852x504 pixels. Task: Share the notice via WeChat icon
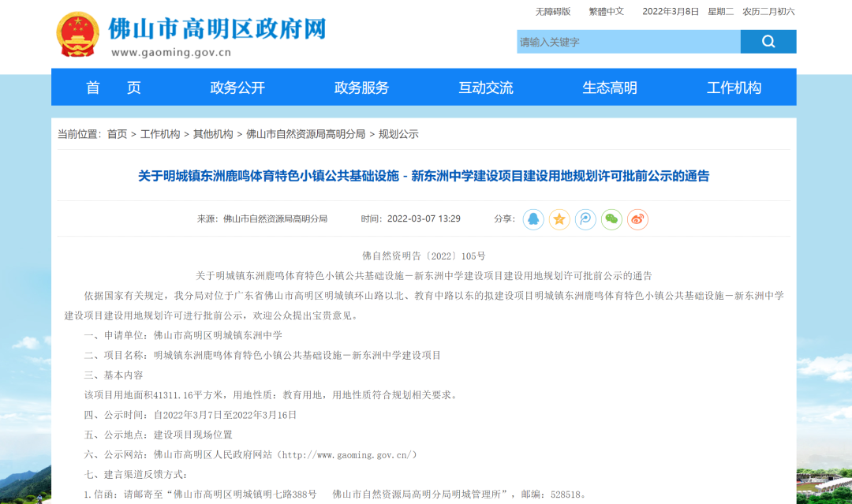(x=611, y=219)
